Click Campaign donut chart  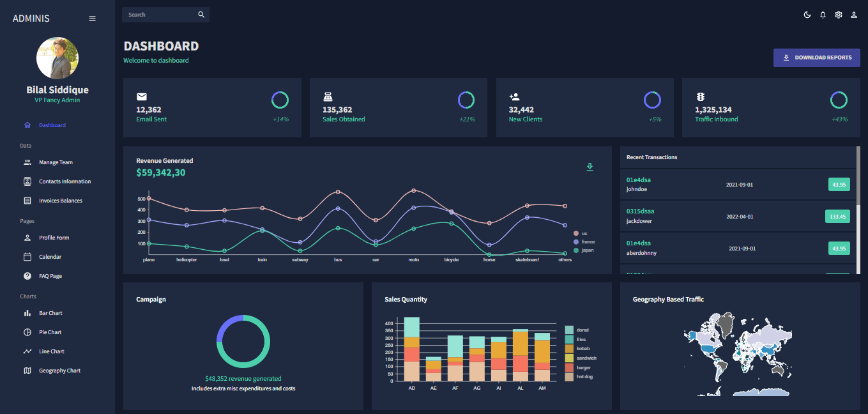(243, 341)
